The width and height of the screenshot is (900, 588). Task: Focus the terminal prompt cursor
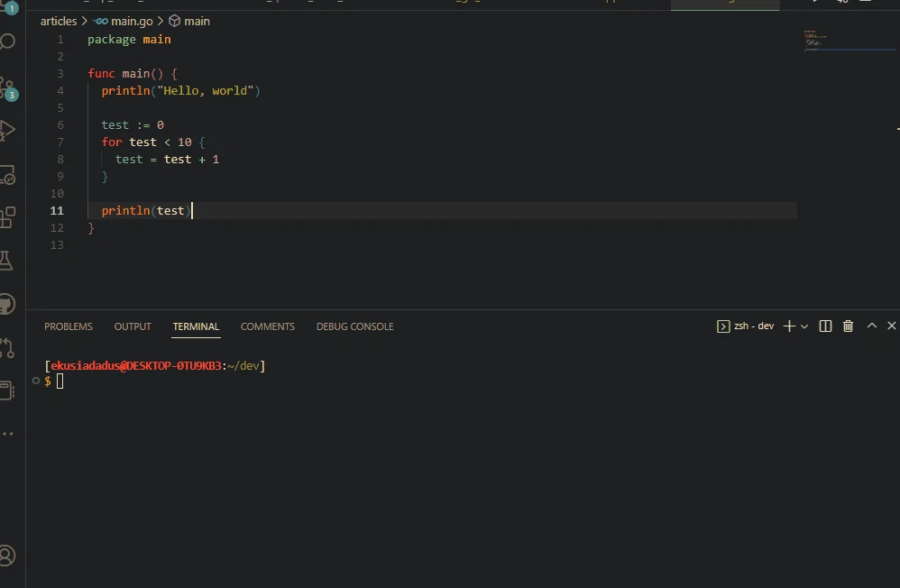[60, 381]
